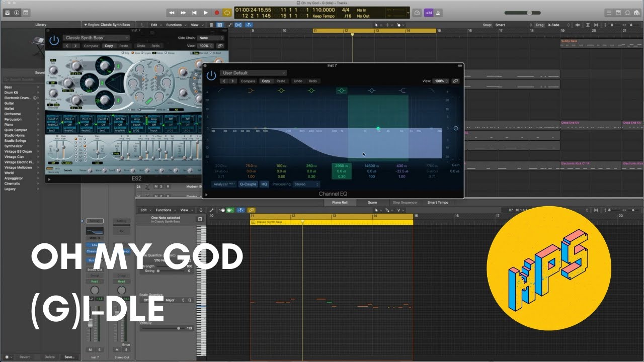644x362 pixels.
Task: Toggle the Q-Couple button
Action: pyautogui.click(x=248, y=184)
